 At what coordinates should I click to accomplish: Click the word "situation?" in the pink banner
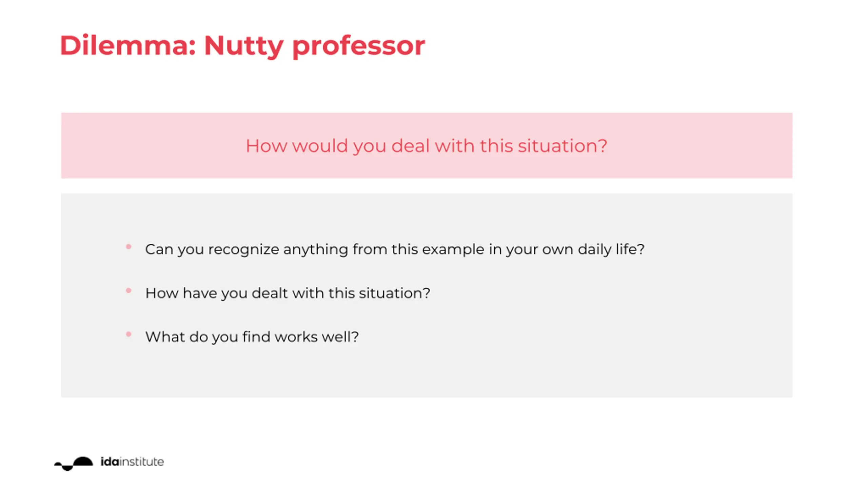[562, 146]
